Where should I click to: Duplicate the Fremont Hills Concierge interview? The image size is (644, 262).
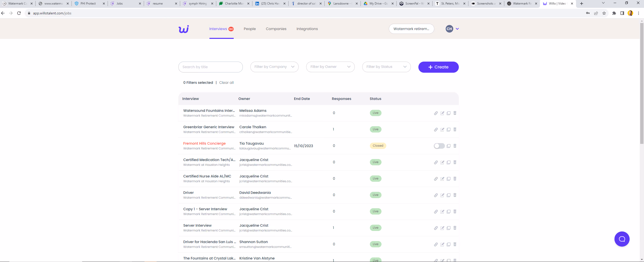[448, 146]
